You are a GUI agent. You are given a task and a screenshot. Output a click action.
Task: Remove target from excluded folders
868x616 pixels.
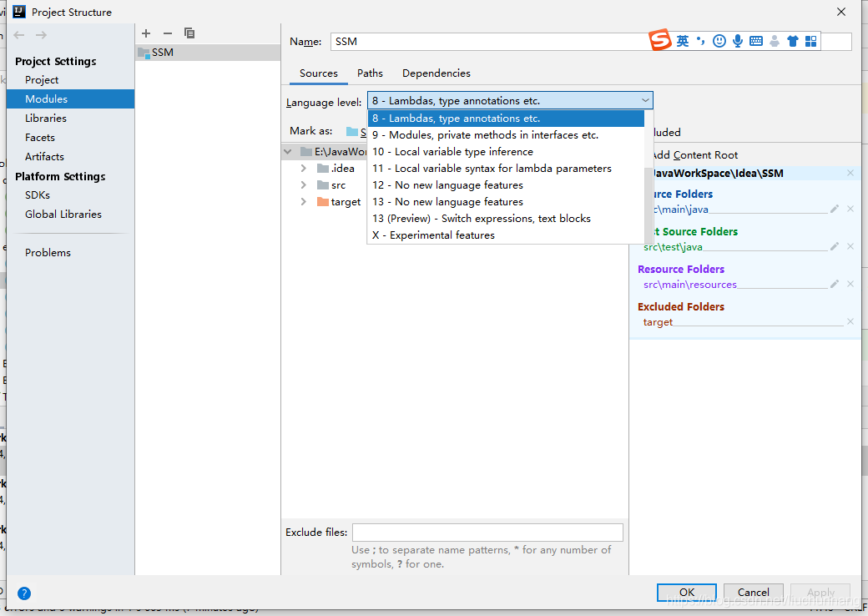click(850, 321)
